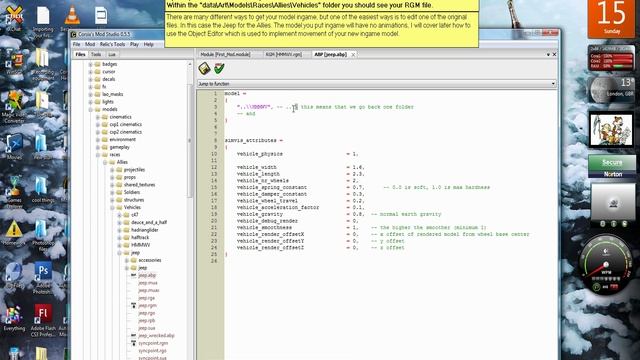Viewport: 640px width, 360px height.
Task: Expand the environment folder
Action: (98, 140)
